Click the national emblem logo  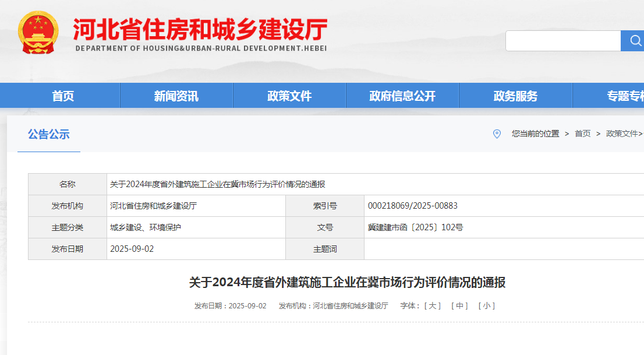pos(38,34)
